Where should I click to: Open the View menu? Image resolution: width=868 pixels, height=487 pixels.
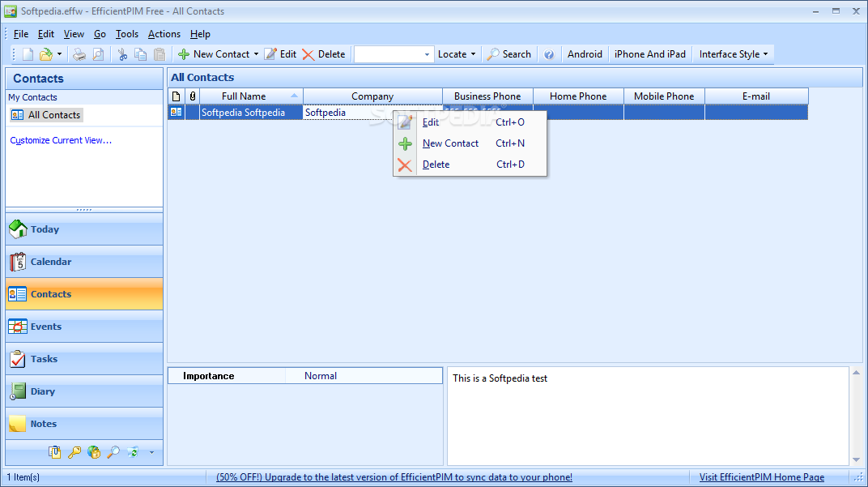click(74, 34)
